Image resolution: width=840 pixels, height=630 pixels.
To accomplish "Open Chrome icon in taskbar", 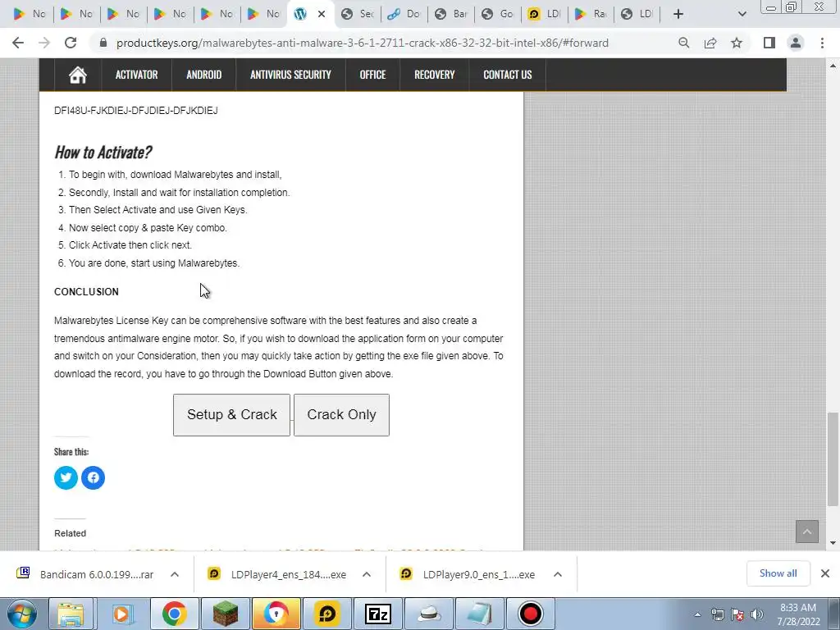I will (174, 614).
